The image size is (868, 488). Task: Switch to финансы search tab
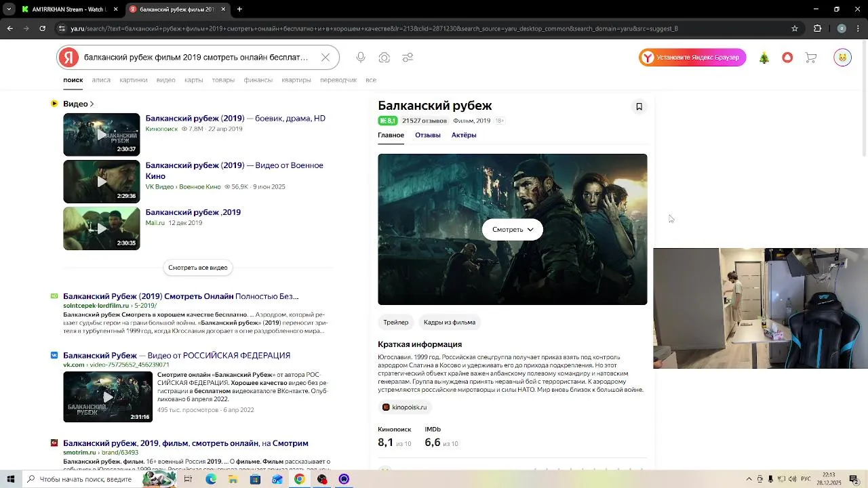point(258,80)
